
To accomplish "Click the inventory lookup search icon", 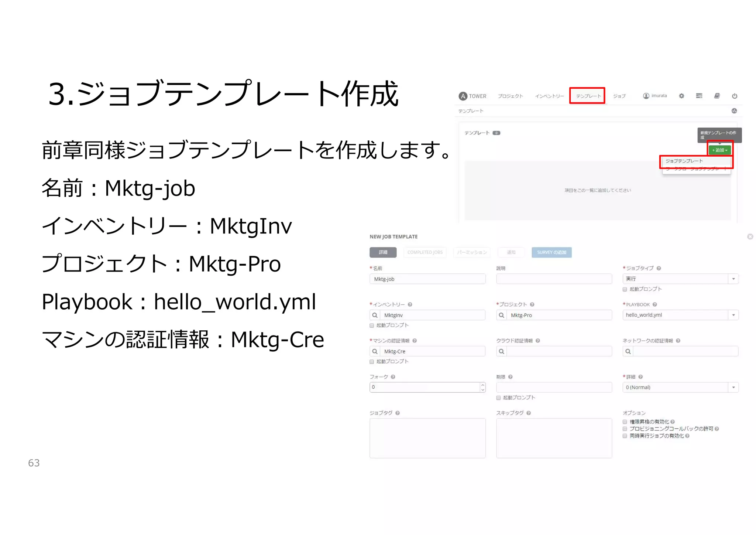I will pos(375,315).
